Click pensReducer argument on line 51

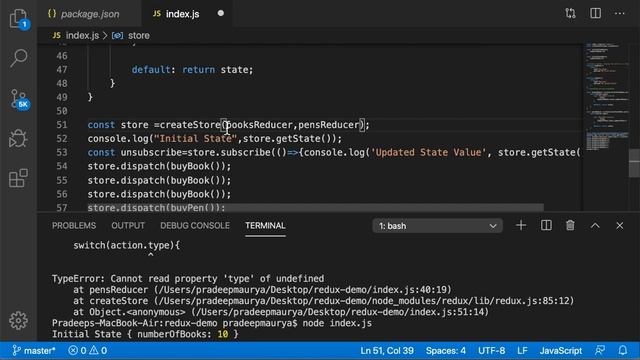[328, 124]
